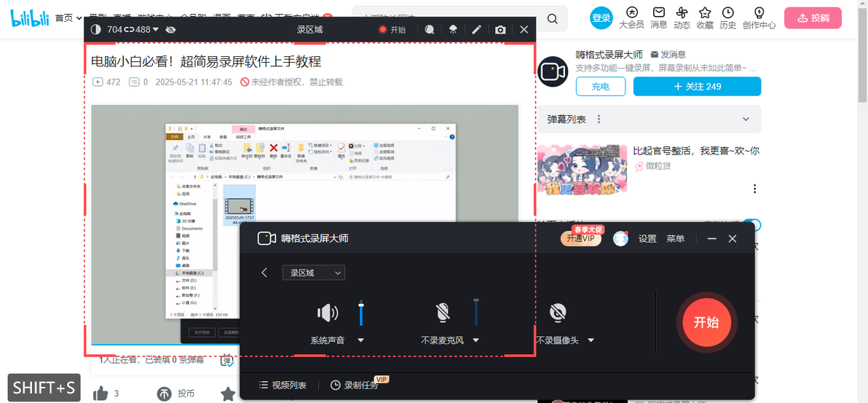This screenshot has width=868, height=403.
Task: Adjust the system sound volume slider
Action: tap(361, 313)
